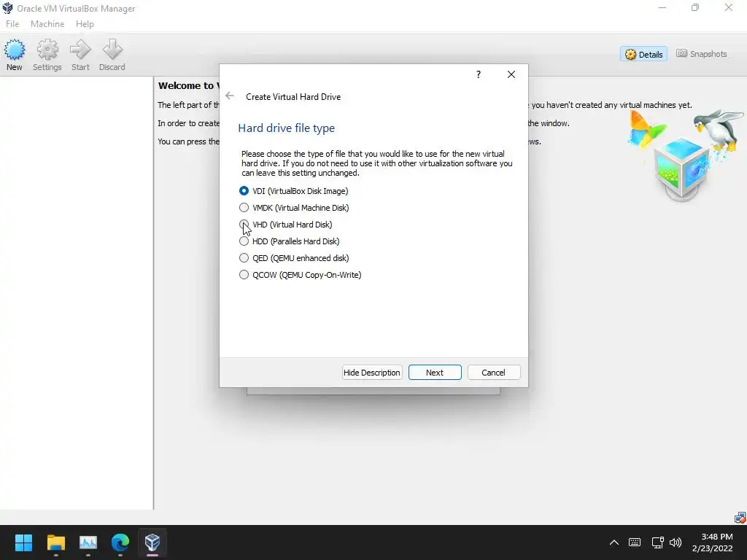Launch Microsoft Edge from the taskbar
747x560 pixels.
pyautogui.click(x=120, y=542)
